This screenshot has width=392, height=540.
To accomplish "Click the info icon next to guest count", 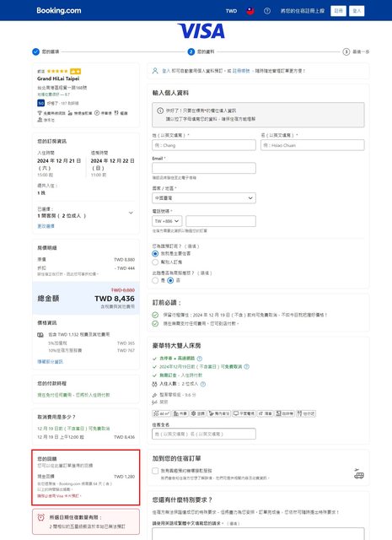I will [x=203, y=384].
